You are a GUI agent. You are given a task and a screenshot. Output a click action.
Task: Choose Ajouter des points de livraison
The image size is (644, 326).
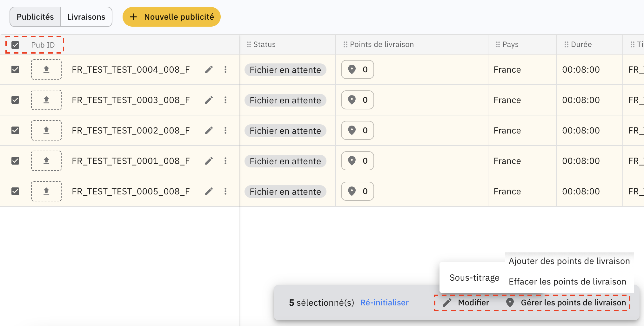[x=569, y=261]
